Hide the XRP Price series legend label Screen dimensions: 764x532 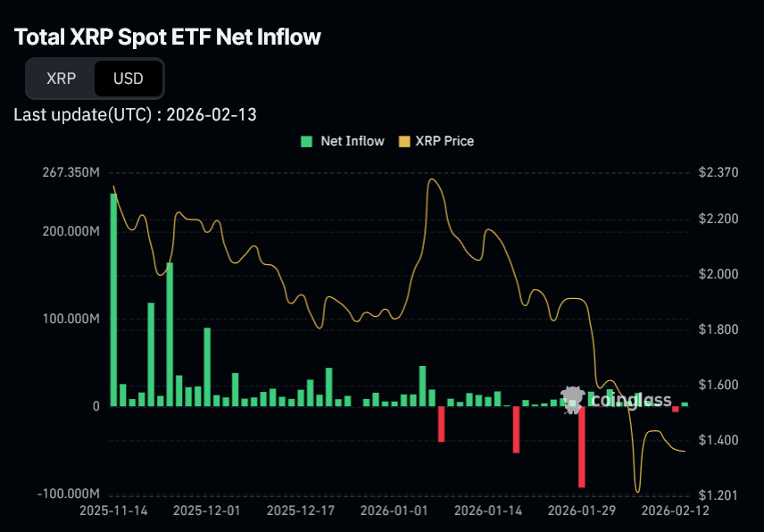tap(444, 141)
